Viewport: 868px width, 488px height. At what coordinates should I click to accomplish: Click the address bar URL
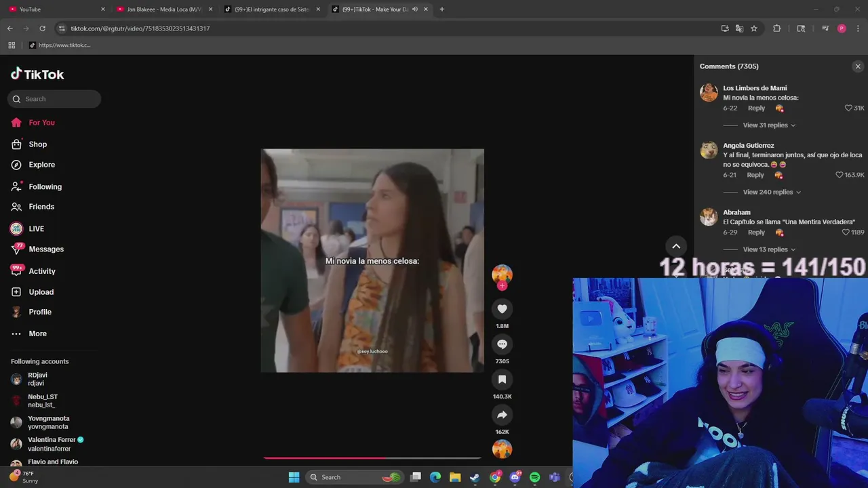click(140, 28)
